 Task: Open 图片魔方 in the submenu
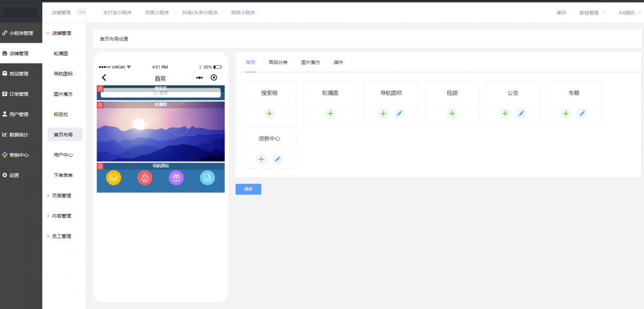point(64,94)
